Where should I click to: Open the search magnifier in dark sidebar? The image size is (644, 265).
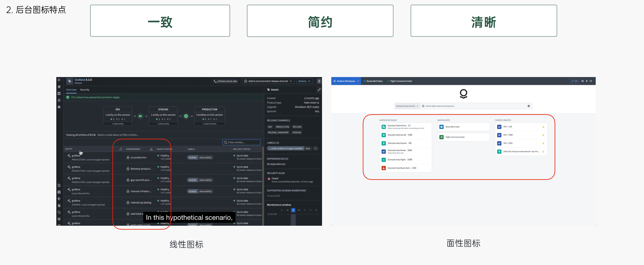[59, 212]
